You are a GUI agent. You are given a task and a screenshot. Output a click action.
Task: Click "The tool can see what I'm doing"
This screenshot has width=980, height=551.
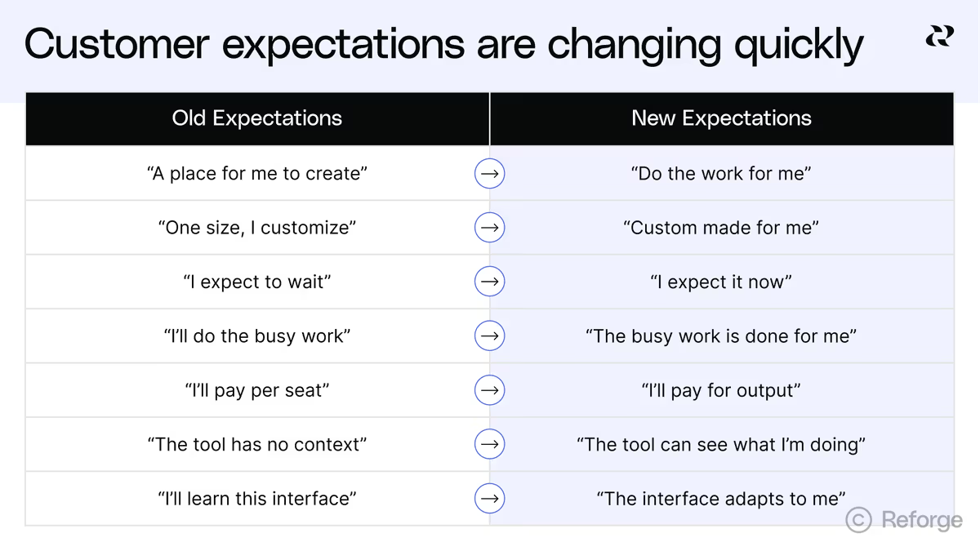[x=721, y=444]
